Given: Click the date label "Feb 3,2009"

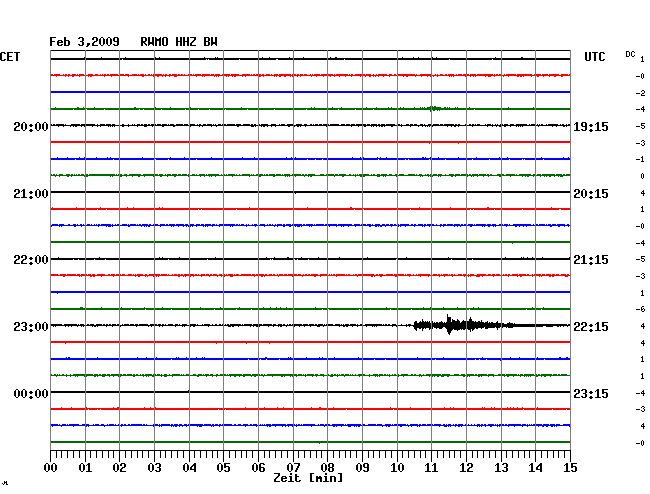Looking at the screenshot, I should (x=84, y=42).
